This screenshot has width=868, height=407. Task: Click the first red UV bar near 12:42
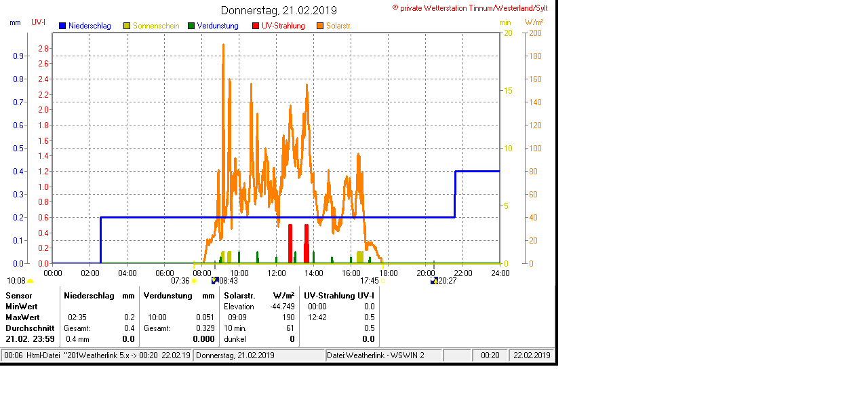click(290, 243)
